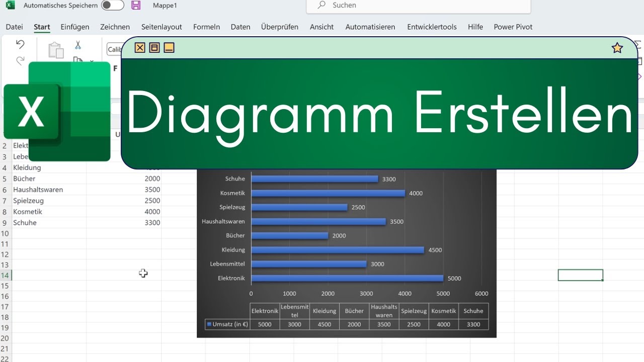Open the Seitenlayout ribbon tab
The width and height of the screenshot is (644, 362).
click(162, 27)
